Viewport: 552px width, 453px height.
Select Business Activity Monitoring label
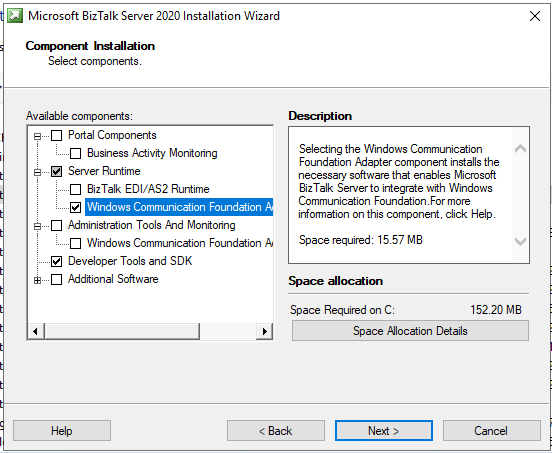click(152, 153)
